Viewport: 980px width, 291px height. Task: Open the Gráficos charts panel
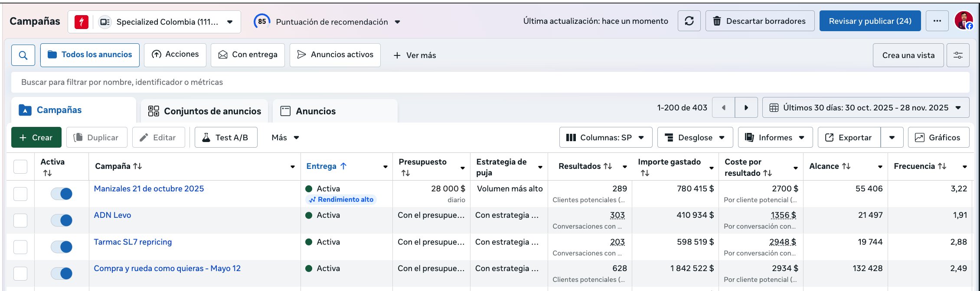[938, 138]
